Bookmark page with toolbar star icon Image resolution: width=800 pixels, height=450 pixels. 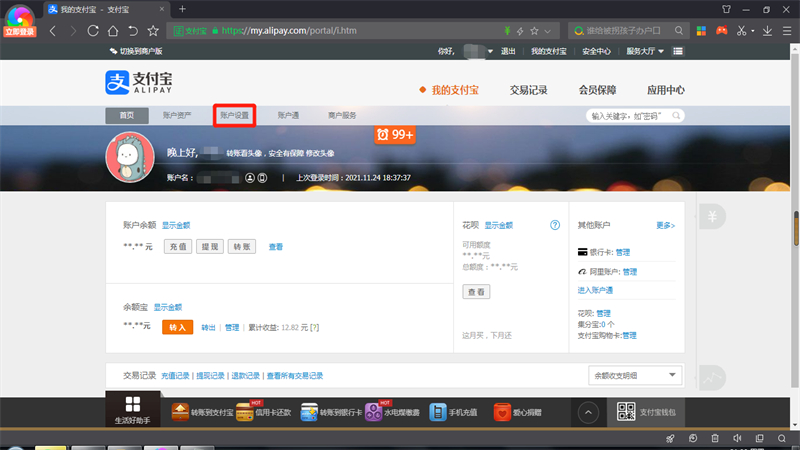pyautogui.click(x=153, y=31)
